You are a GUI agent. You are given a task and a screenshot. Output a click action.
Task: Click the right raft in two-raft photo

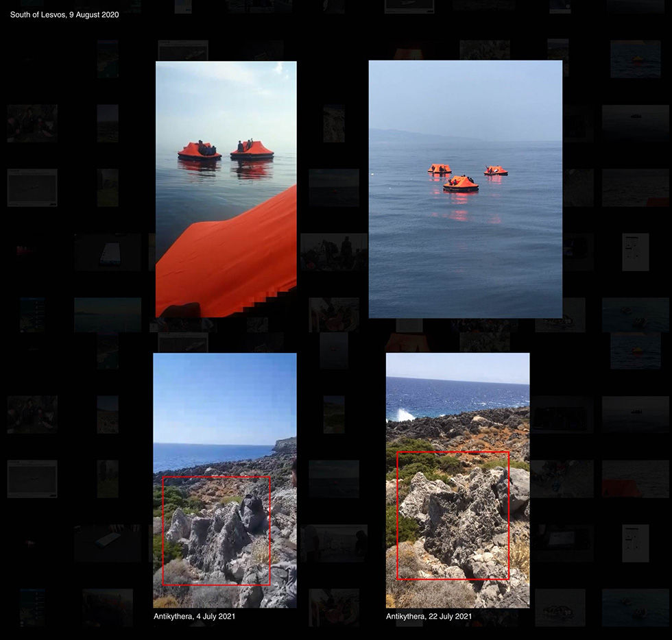(252, 150)
